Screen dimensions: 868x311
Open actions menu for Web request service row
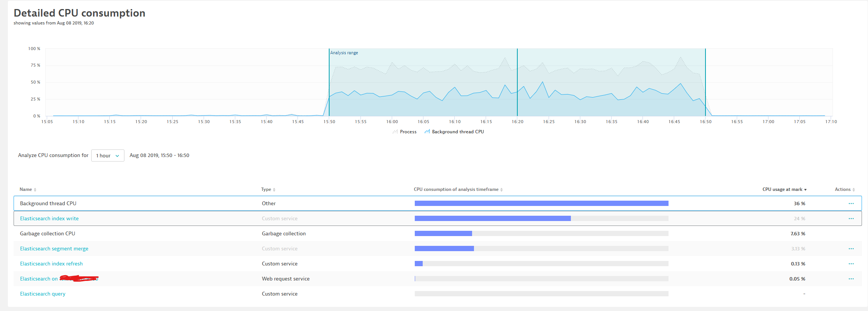851,279
